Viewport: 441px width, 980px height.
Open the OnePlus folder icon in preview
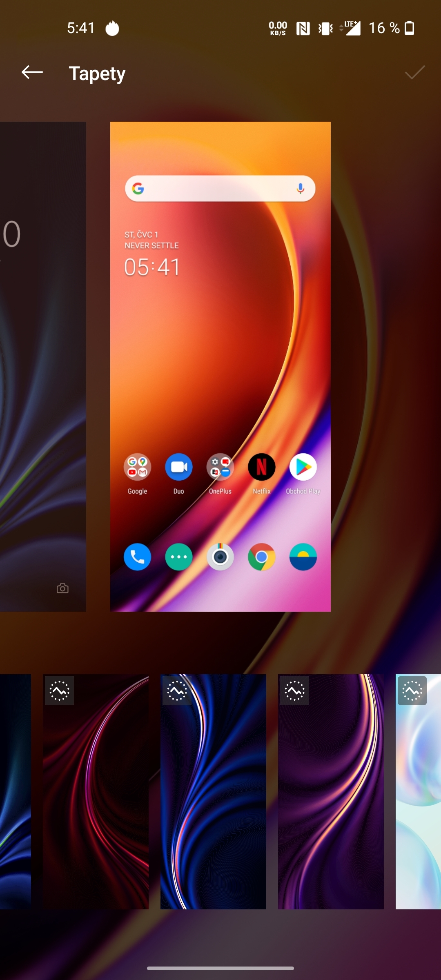[220, 467]
